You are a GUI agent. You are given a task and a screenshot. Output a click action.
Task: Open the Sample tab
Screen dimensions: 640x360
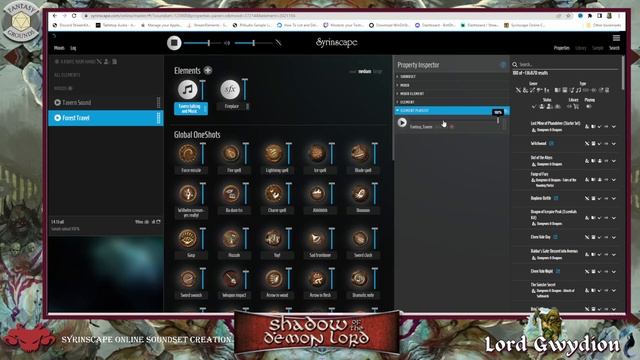598,48
